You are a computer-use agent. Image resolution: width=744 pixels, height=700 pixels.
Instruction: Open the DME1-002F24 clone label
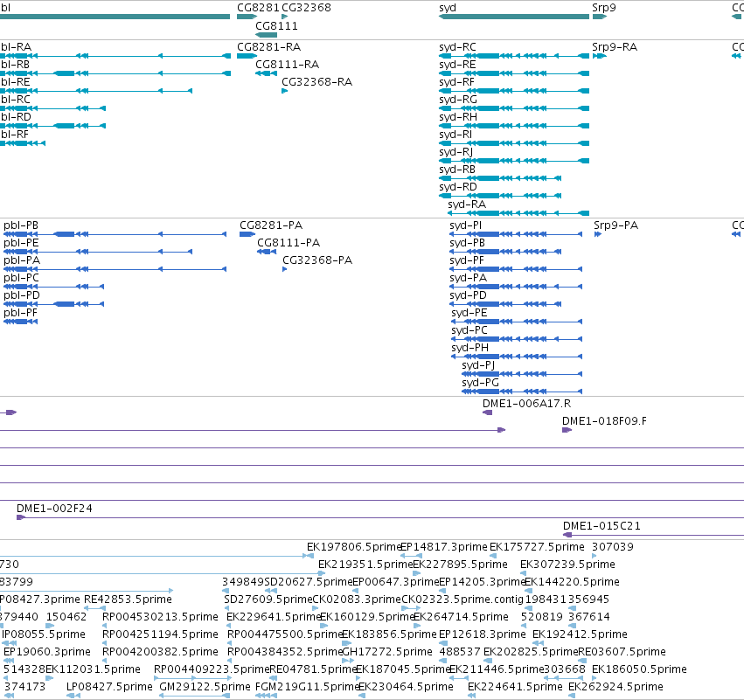(54, 509)
